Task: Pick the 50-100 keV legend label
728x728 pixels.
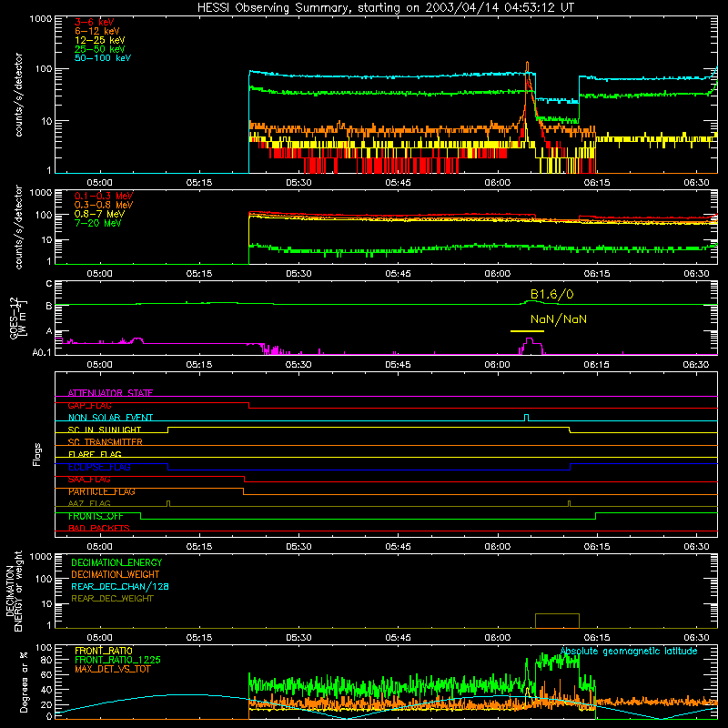Action: (x=103, y=57)
